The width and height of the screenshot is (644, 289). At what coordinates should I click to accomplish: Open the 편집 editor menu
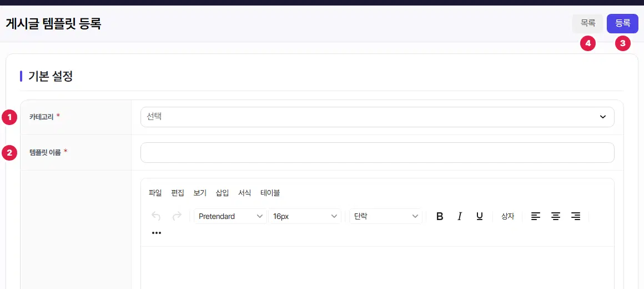pyautogui.click(x=178, y=193)
